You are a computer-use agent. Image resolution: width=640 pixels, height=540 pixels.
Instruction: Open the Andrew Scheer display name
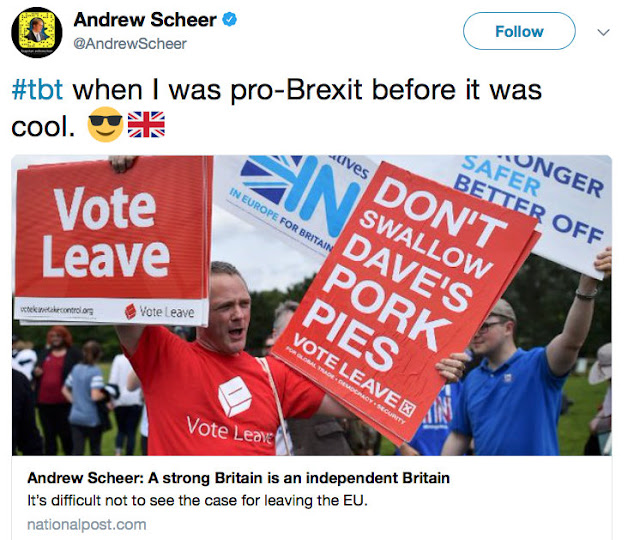tap(145, 20)
